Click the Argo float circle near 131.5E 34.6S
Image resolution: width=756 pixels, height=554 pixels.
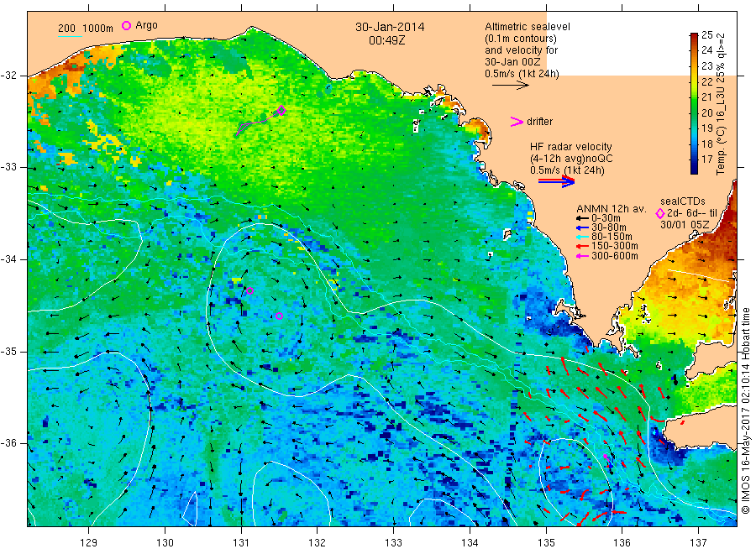click(279, 316)
